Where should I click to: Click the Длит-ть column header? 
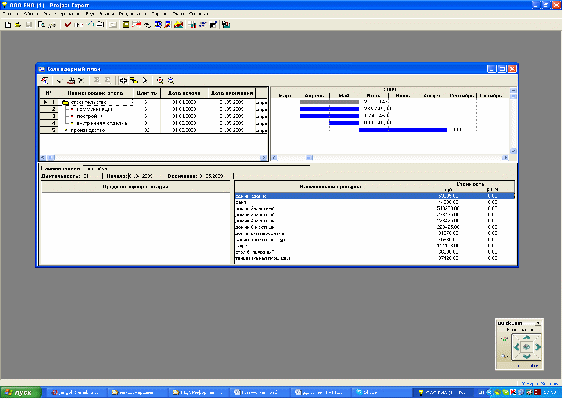pyautogui.click(x=147, y=93)
